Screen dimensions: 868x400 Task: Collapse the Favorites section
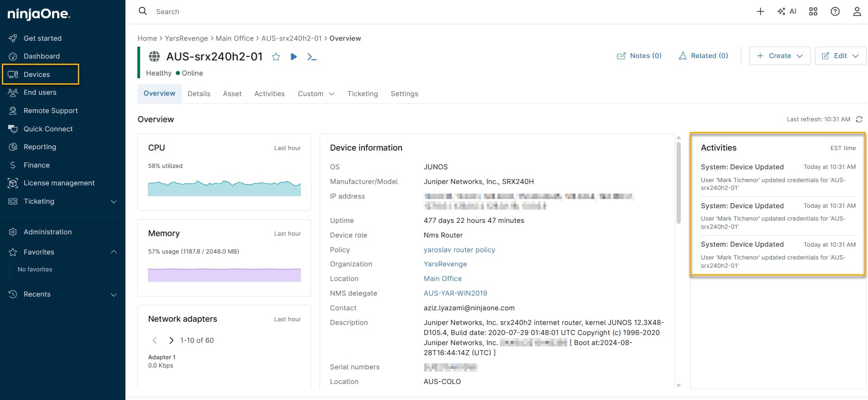pyautogui.click(x=114, y=252)
